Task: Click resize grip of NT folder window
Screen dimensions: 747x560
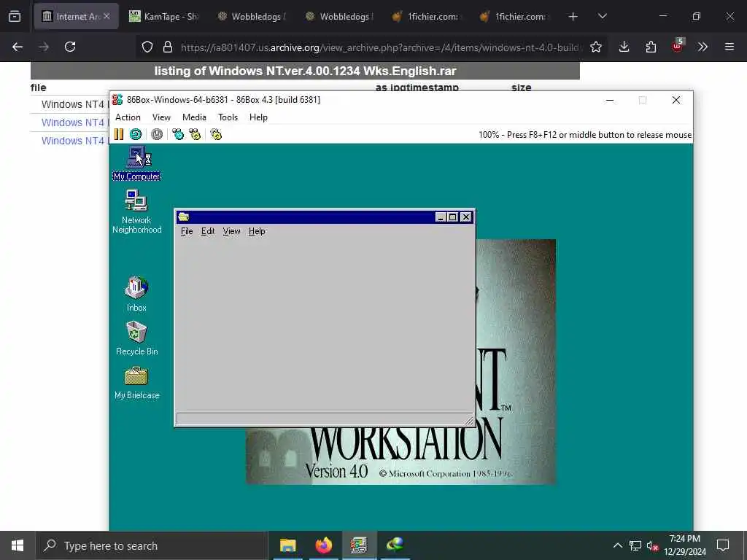Action: tap(469, 420)
